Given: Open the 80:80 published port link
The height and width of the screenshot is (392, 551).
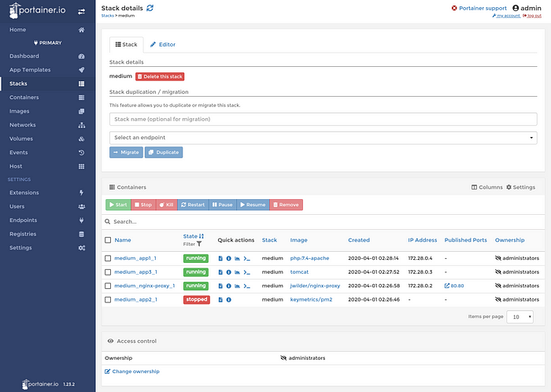Looking at the screenshot, I should (x=454, y=286).
